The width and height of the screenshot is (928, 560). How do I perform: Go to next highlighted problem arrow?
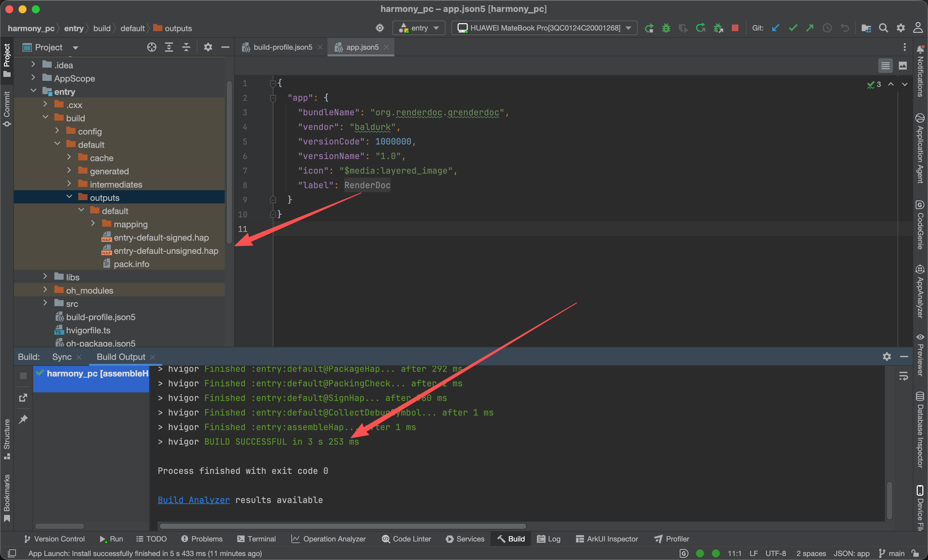pos(904,84)
